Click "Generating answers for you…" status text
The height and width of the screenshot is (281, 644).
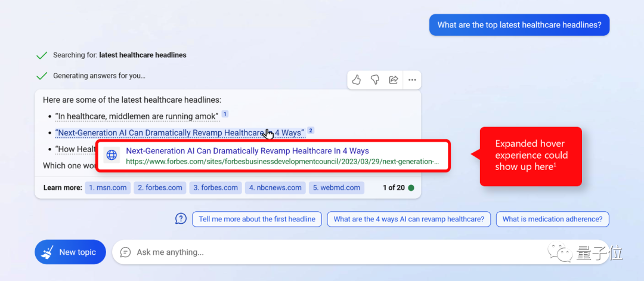(x=99, y=76)
